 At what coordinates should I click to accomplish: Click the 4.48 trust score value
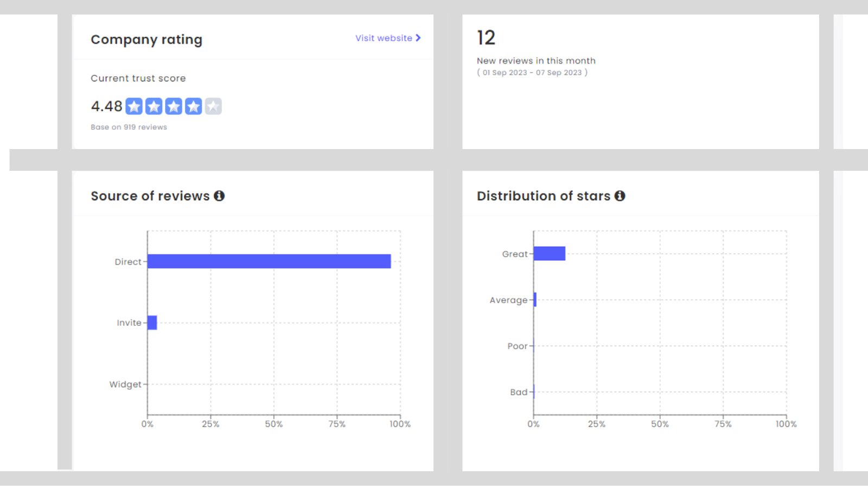point(106,106)
